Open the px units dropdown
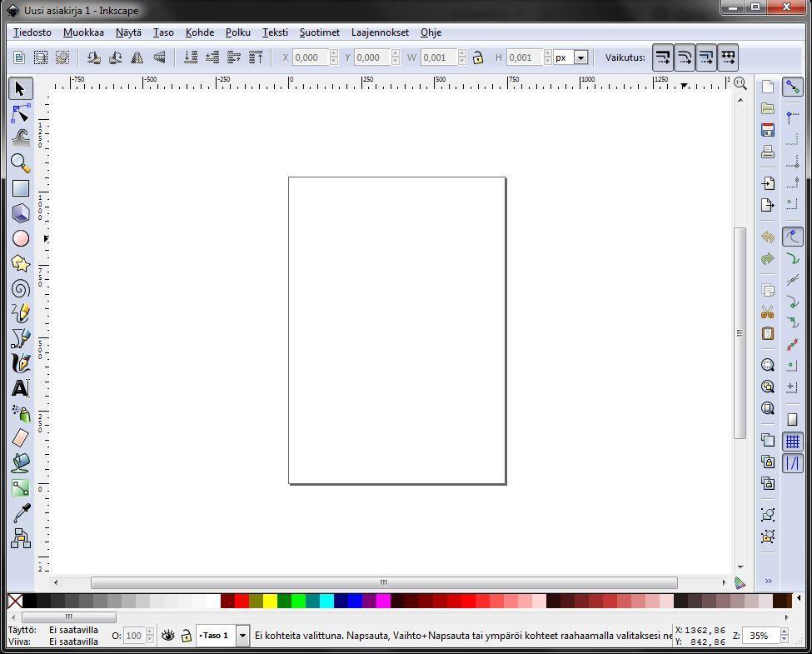 (x=581, y=57)
